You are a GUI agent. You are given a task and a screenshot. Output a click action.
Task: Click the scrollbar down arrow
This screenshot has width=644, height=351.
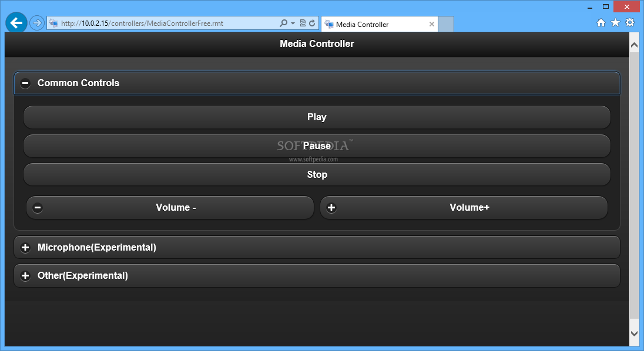pyautogui.click(x=634, y=334)
